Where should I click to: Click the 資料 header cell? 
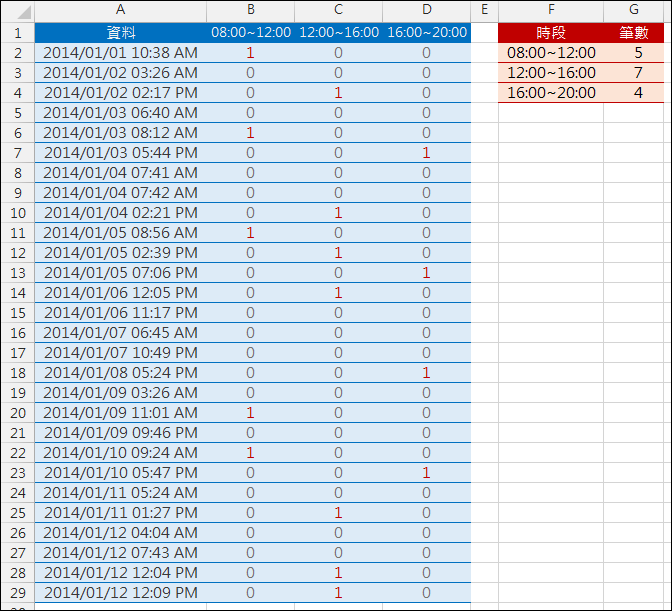click(120, 33)
